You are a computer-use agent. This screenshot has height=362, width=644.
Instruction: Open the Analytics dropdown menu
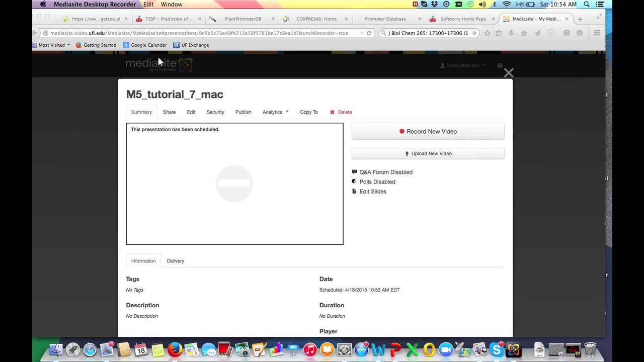pos(275,112)
